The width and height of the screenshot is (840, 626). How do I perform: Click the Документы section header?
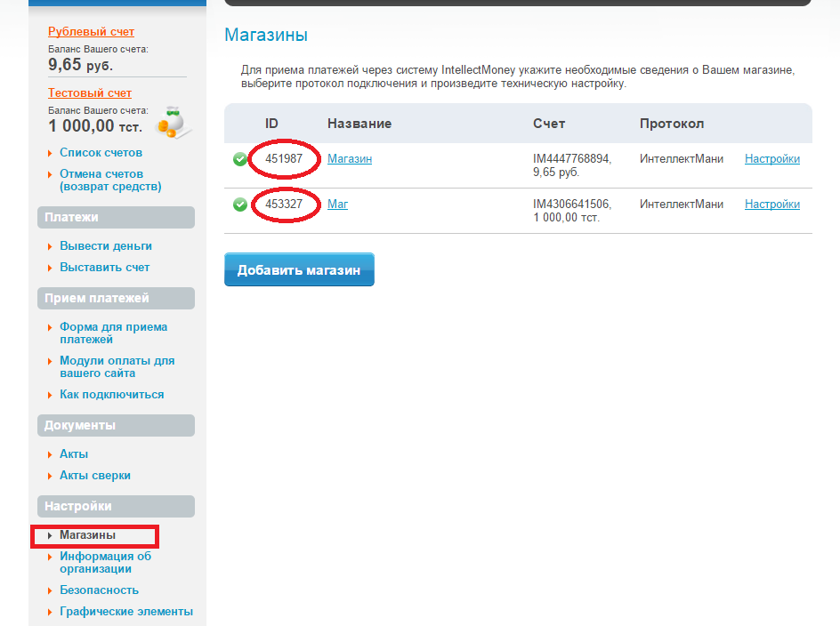pyautogui.click(x=116, y=426)
